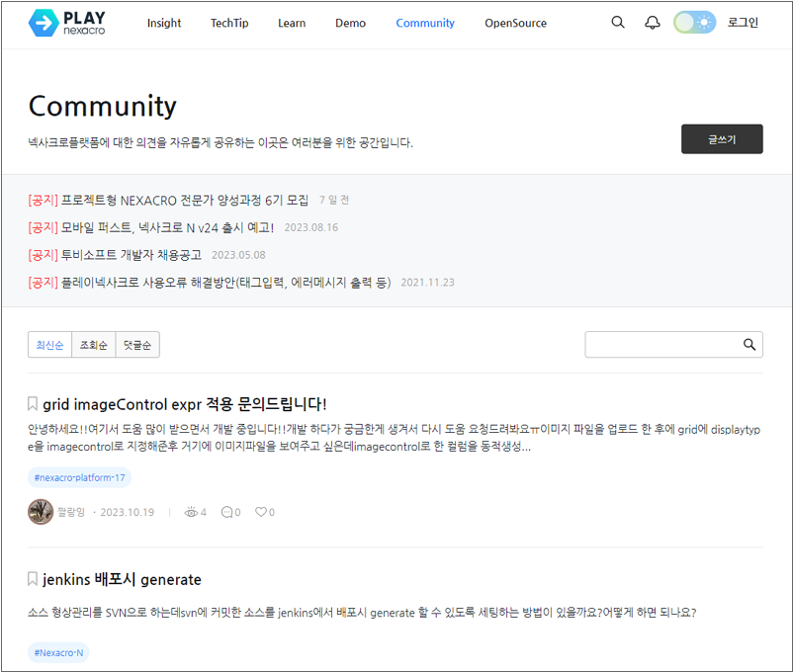Select the #nexacro-platform-17 tag

pos(80,478)
